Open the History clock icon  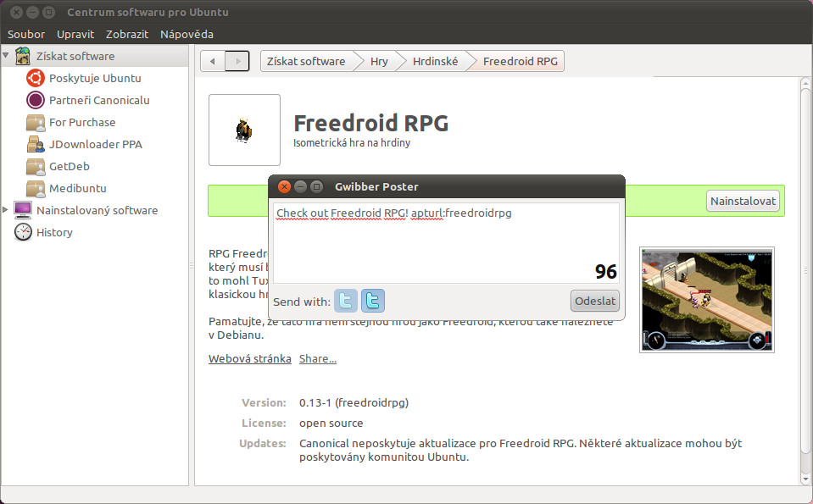[x=23, y=232]
